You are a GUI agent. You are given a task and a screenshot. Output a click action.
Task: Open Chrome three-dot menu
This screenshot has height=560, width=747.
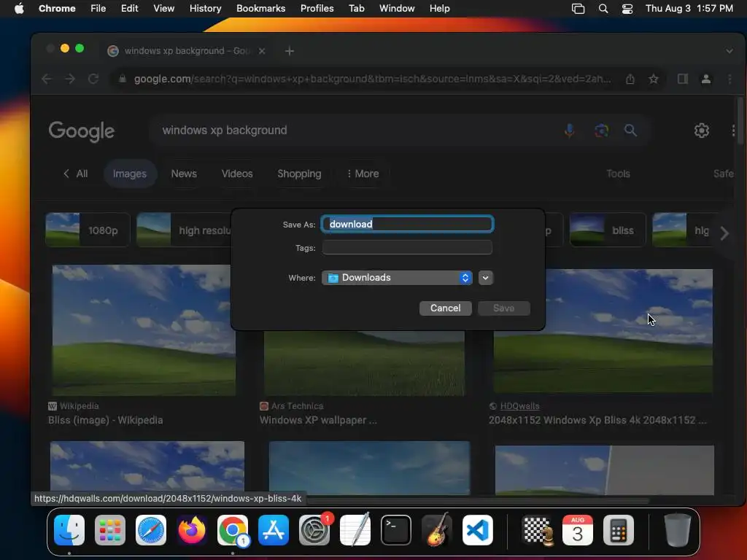pos(729,79)
